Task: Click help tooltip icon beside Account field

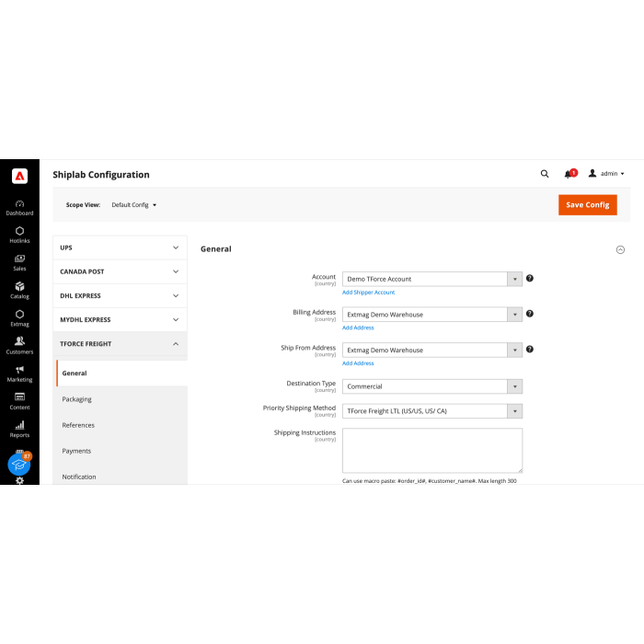Action: 530,279
